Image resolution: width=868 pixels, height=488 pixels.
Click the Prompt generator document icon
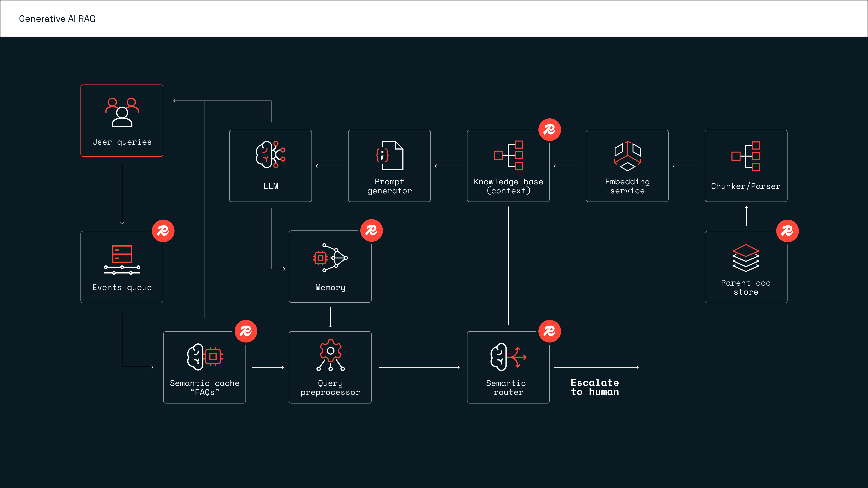(x=389, y=155)
